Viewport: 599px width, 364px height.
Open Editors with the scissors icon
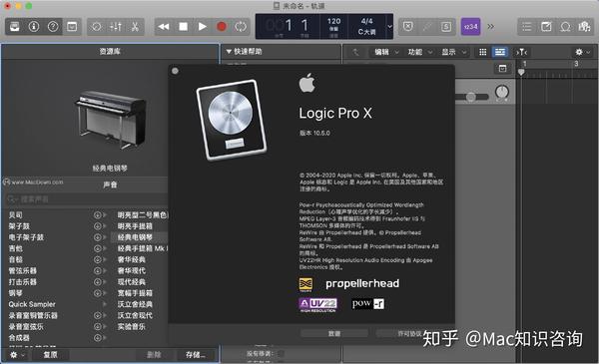pyautogui.click(x=135, y=26)
